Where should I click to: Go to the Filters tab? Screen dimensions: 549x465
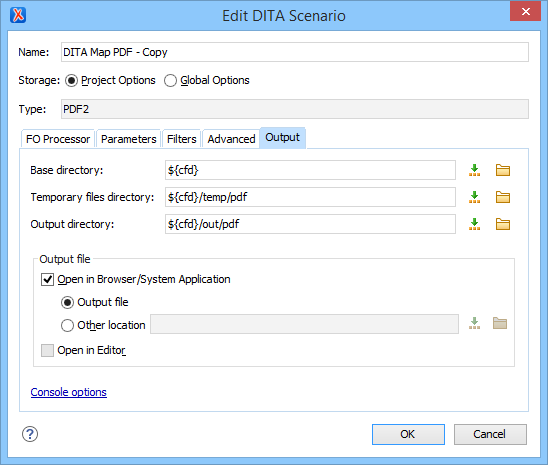[x=181, y=139]
